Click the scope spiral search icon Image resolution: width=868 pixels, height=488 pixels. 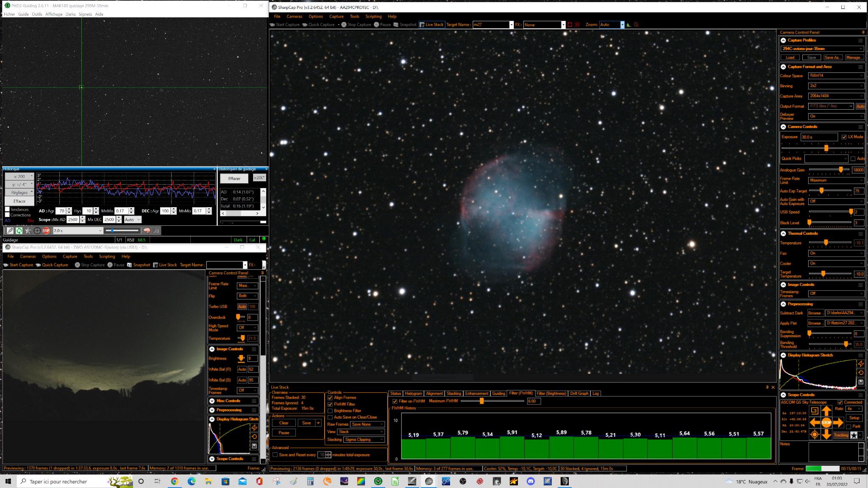click(x=815, y=410)
